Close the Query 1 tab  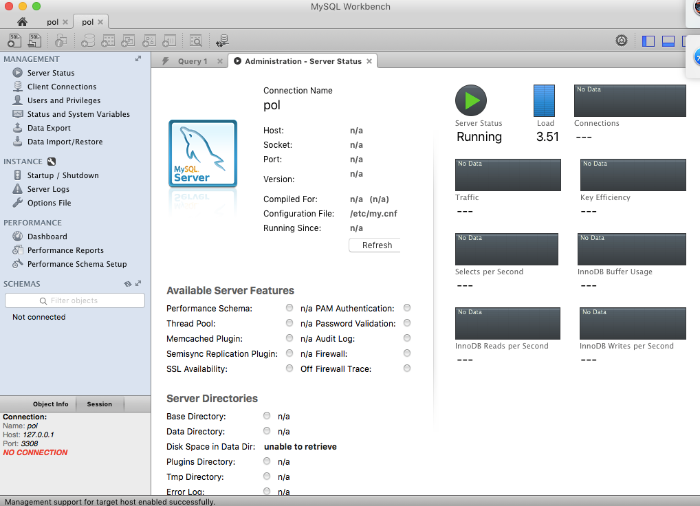(x=220, y=61)
